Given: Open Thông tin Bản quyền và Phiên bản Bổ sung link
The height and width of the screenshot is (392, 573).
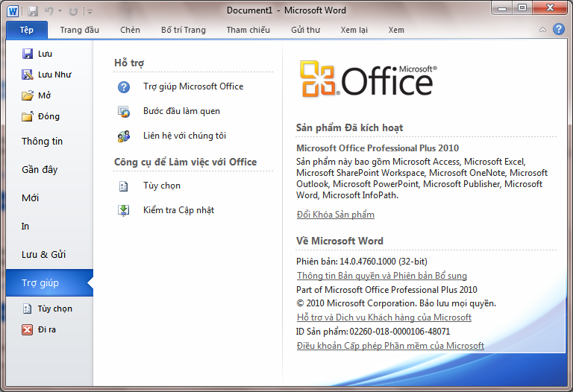Looking at the screenshot, I should pos(382,276).
